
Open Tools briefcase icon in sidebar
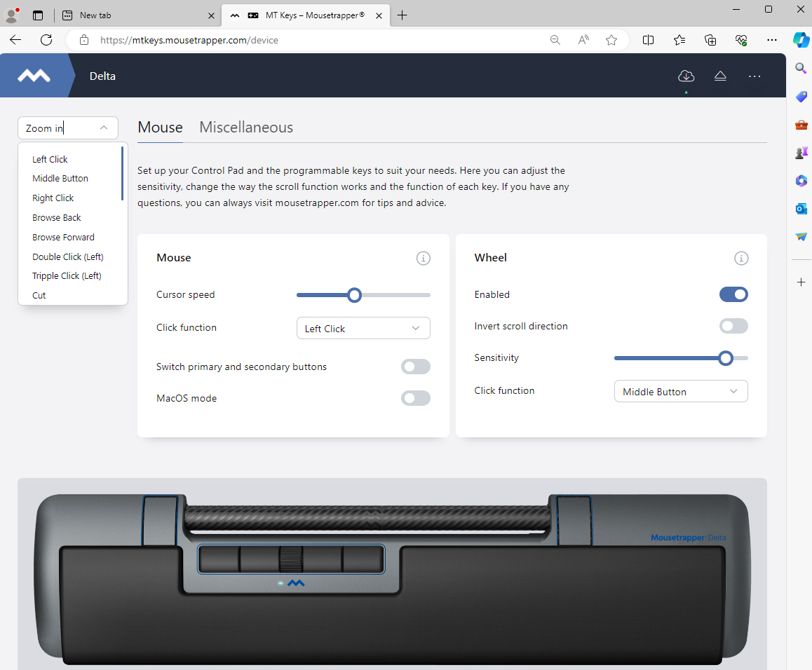[801, 125]
